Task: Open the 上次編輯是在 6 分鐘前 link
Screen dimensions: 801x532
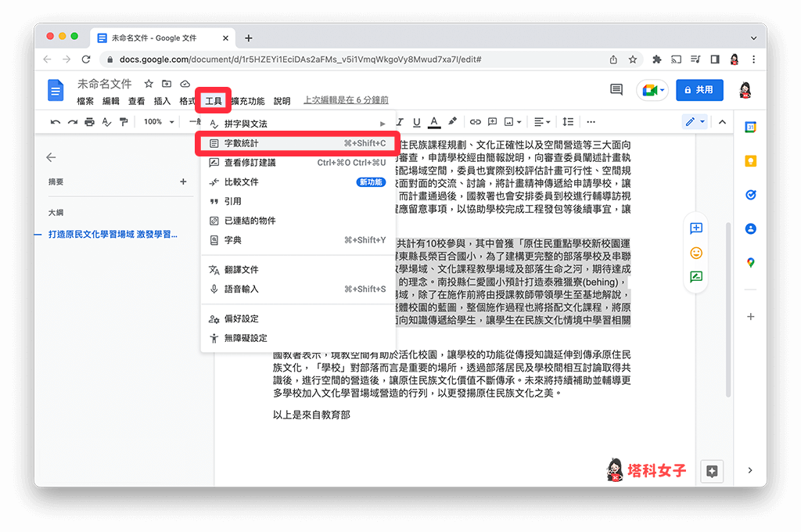Action: click(x=346, y=99)
